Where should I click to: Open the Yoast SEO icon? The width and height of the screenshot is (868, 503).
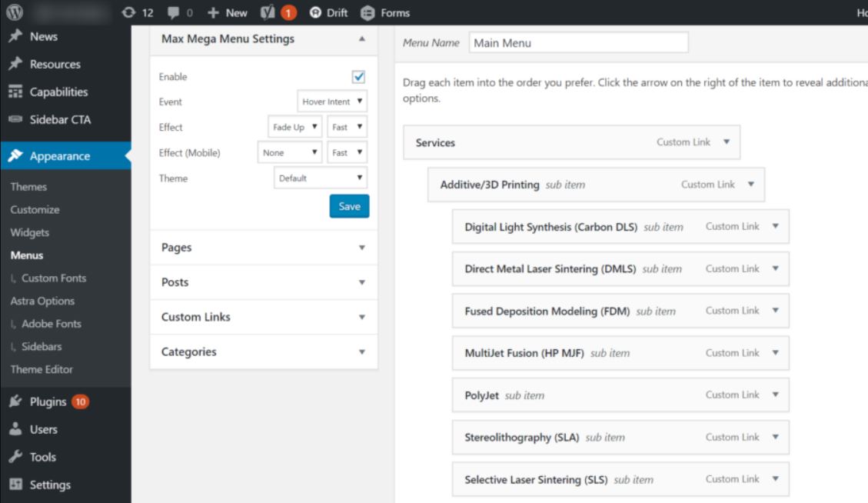[268, 12]
